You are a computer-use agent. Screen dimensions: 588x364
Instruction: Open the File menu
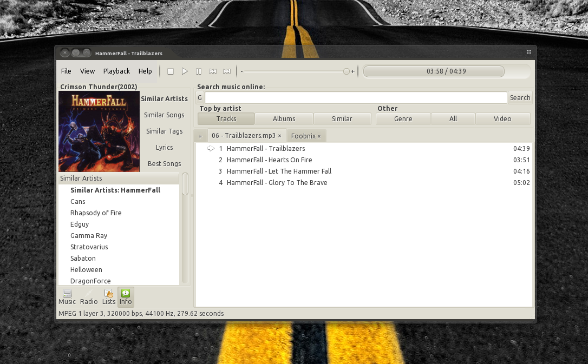[66, 71]
